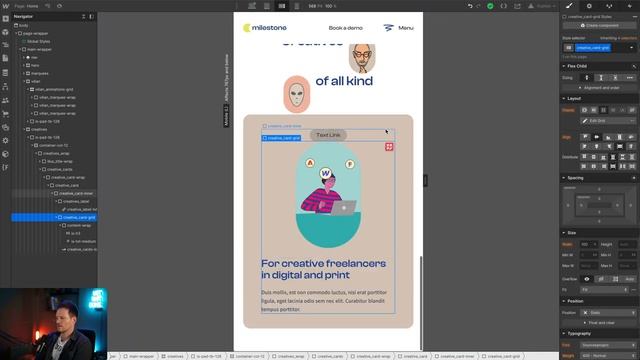640x360 pixels.
Task: Open the Apps cube icon near the sidebar bottom
Action: tap(5, 154)
